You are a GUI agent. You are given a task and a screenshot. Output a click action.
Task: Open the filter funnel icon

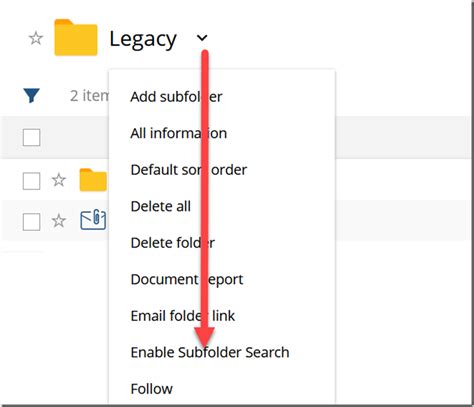(32, 96)
